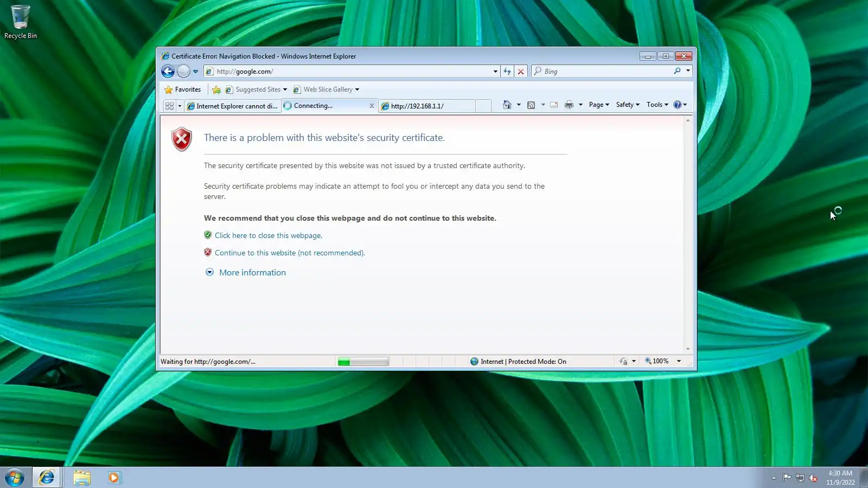This screenshot has width=868, height=488.
Task: Open the Safety menu
Action: pos(628,105)
